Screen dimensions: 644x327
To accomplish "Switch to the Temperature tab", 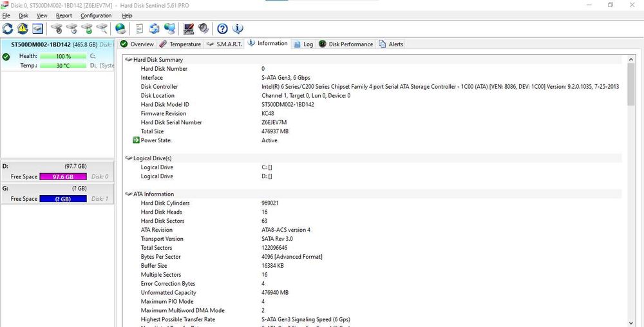I will [x=180, y=44].
